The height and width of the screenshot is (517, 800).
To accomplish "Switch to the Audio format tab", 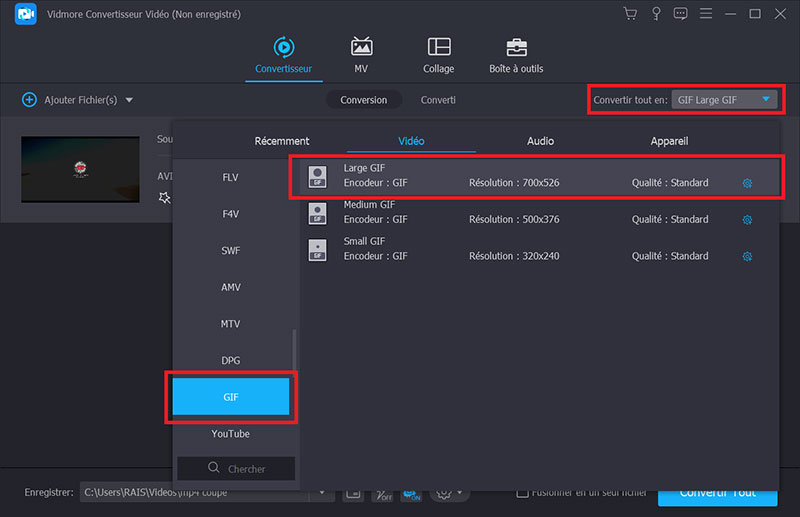I will 540,141.
